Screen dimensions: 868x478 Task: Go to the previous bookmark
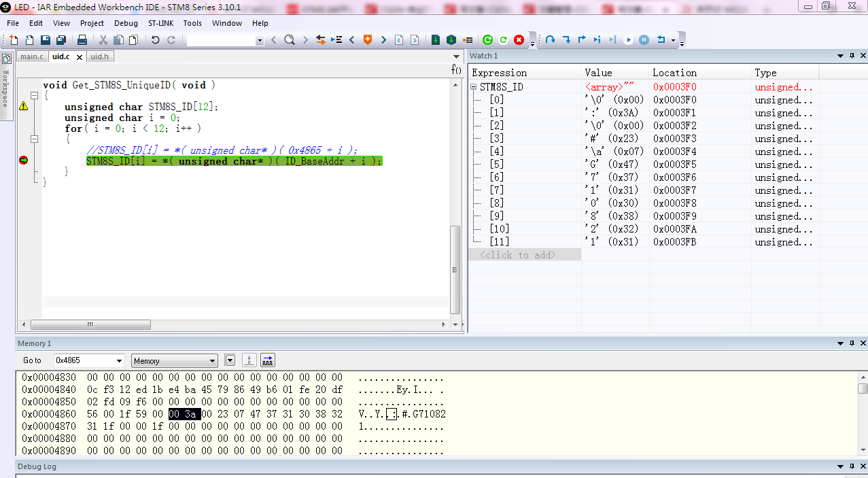click(x=352, y=40)
